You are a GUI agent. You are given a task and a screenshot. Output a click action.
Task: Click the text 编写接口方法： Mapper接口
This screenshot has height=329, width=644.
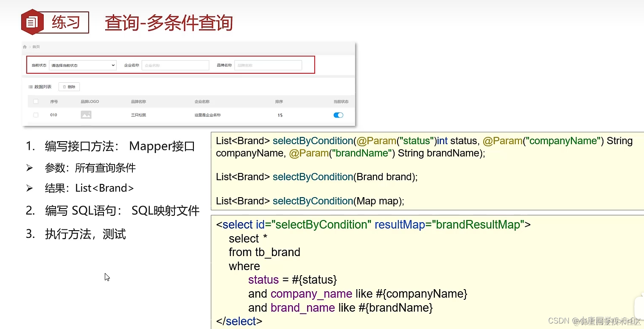tap(120, 146)
